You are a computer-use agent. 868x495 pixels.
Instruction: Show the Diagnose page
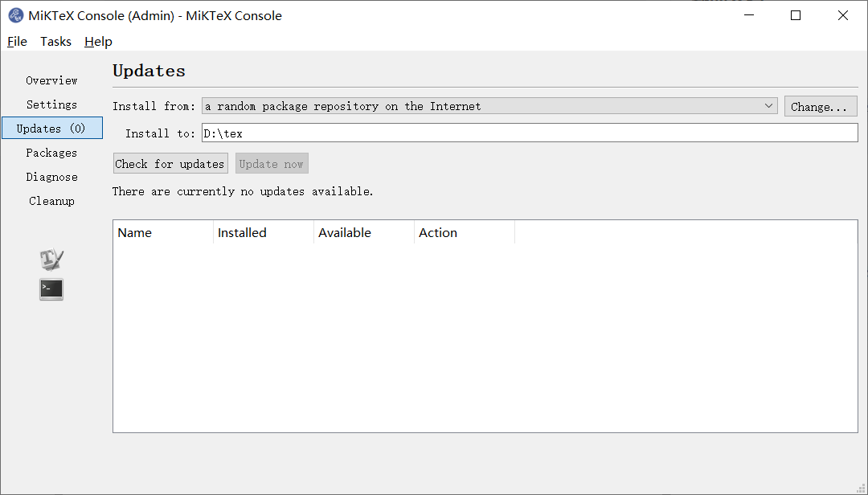pos(51,177)
